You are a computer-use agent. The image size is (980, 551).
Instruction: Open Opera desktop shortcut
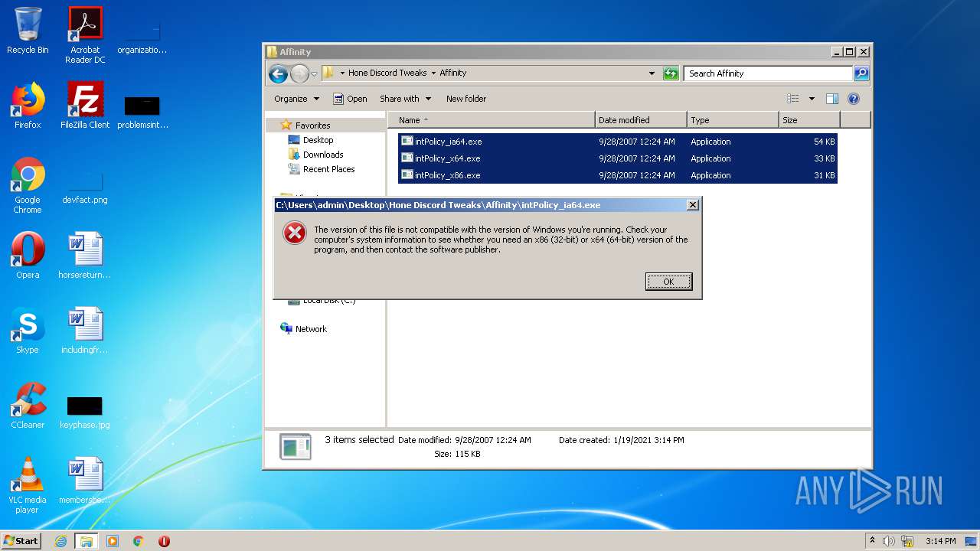(28, 256)
